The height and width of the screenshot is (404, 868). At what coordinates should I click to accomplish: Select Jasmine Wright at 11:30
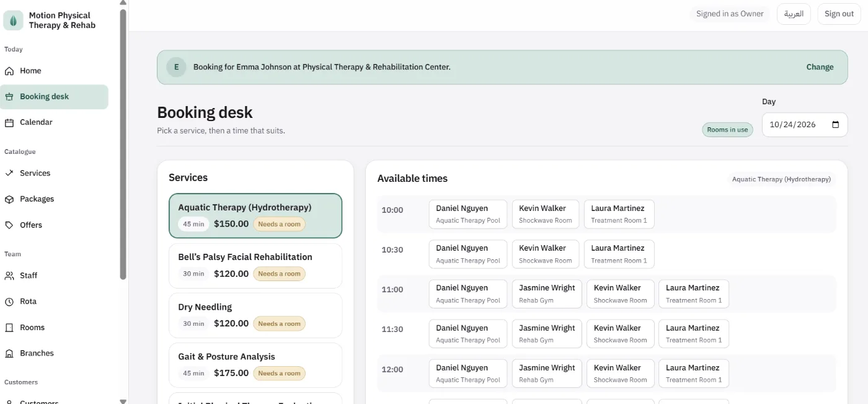coord(547,334)
